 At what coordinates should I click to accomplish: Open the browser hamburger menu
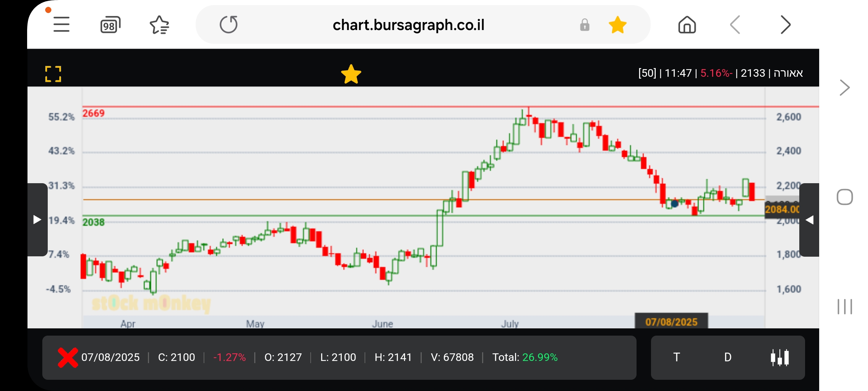click(x=61, y=25)
